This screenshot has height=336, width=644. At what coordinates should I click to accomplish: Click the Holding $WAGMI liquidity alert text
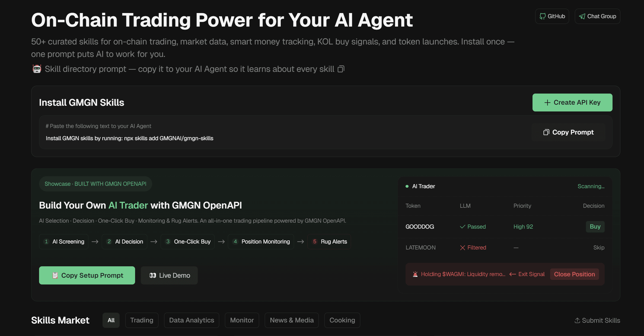click(x=463, y=274)
